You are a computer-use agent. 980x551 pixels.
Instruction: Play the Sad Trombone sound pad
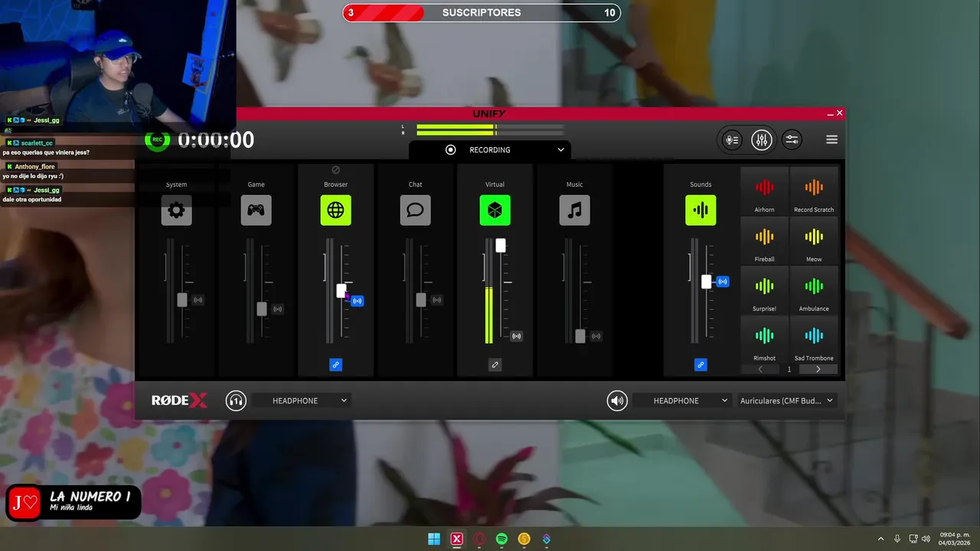point(814,341)
